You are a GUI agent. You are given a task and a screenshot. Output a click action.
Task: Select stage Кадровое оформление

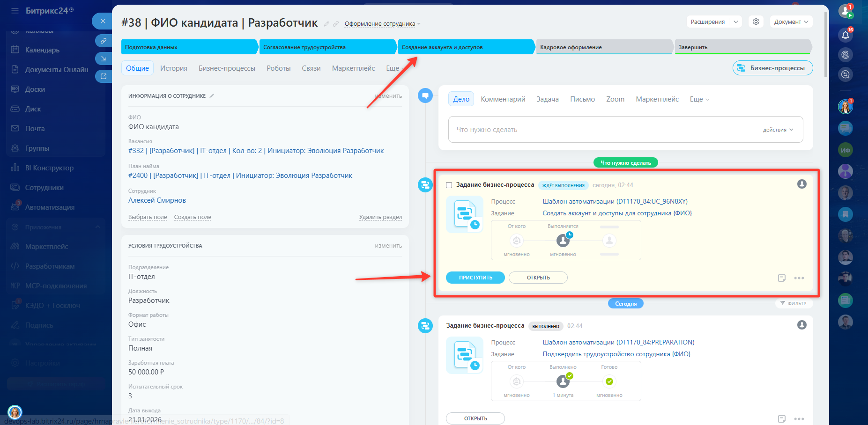[605, 47]
